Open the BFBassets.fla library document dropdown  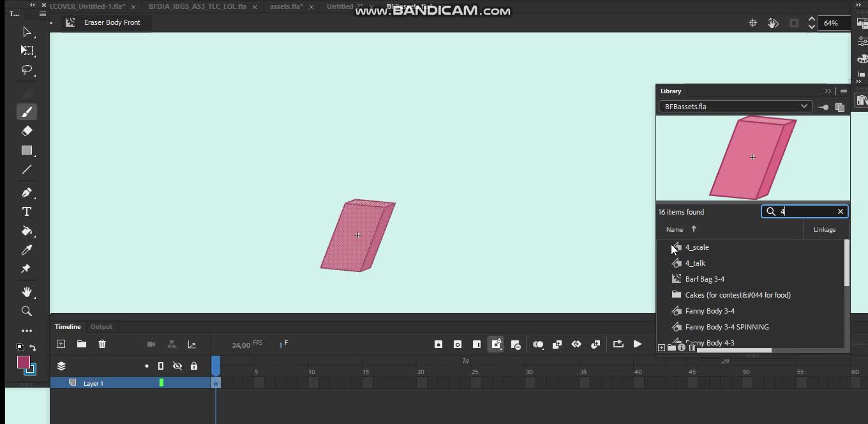click(735, 107)
